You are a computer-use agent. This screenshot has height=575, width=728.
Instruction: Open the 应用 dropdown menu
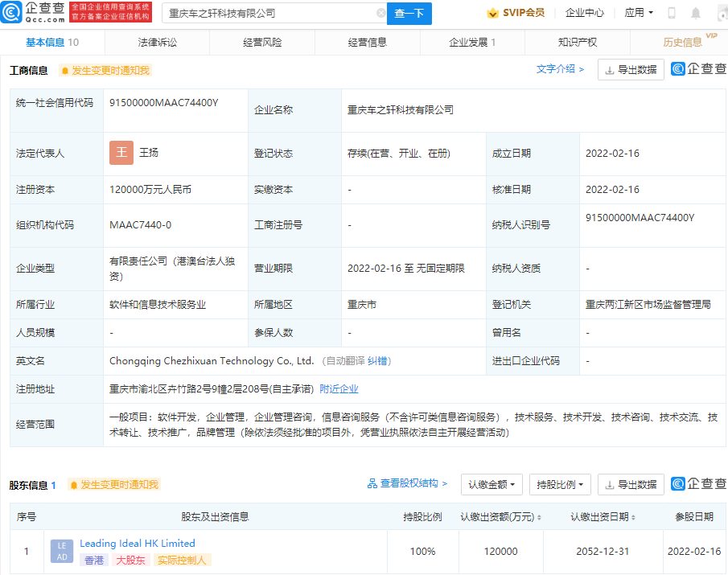pyautogui.click(x=639, y=13)
